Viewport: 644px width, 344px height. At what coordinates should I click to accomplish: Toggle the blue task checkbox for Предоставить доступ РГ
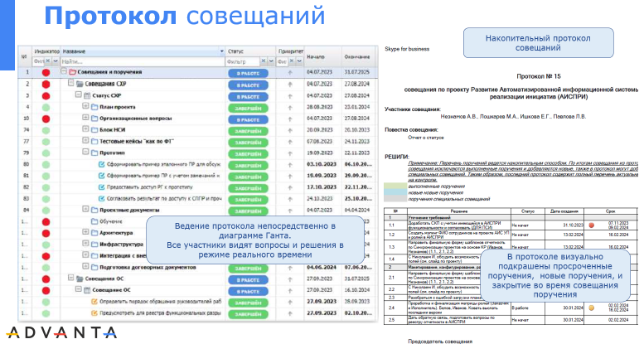pos(100,188)
